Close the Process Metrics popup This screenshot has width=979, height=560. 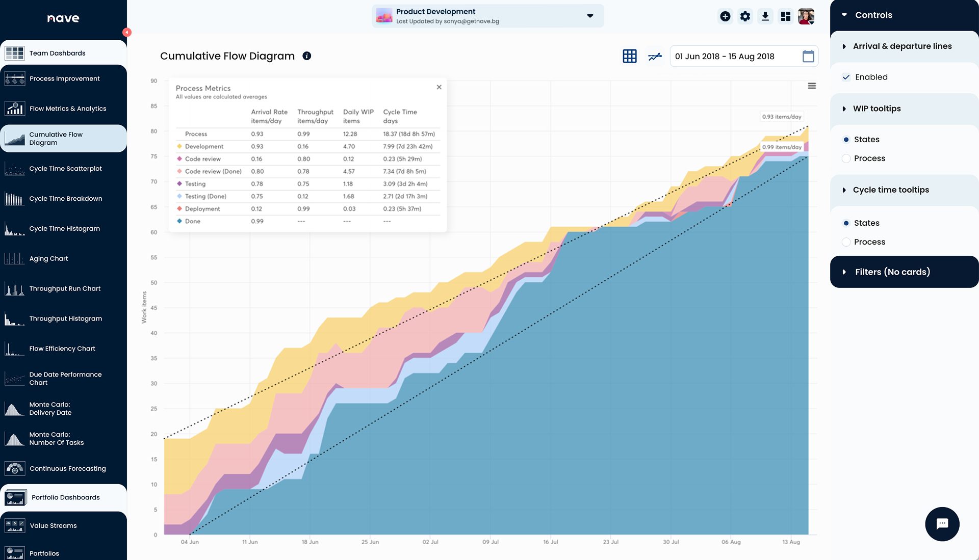coord(439,87)
